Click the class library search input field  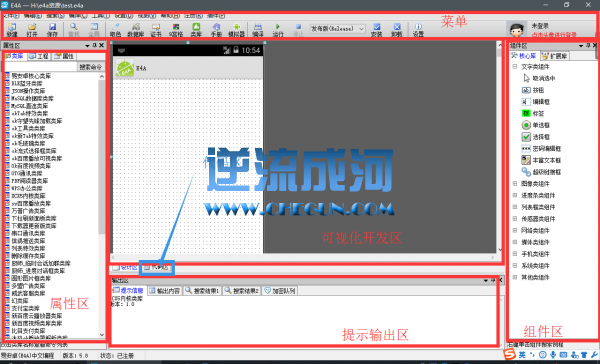pyautogui.click(x=41, y=67)
